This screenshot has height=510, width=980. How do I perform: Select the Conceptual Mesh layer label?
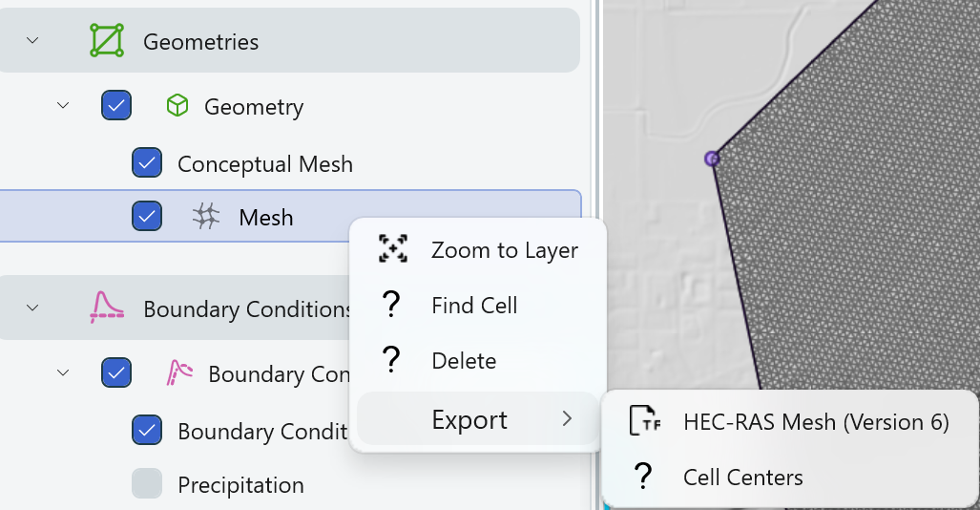coord(265,163)
